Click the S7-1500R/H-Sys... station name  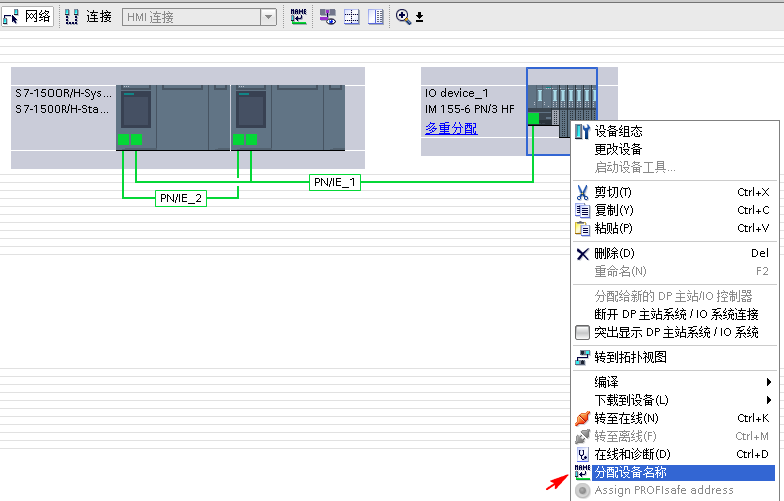pos(64,93)
